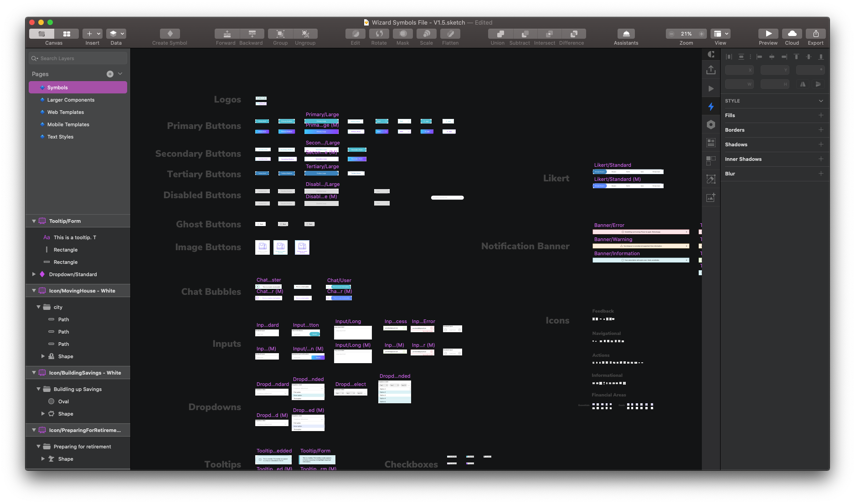Click the Flatten tool icon

click(450, 34)
